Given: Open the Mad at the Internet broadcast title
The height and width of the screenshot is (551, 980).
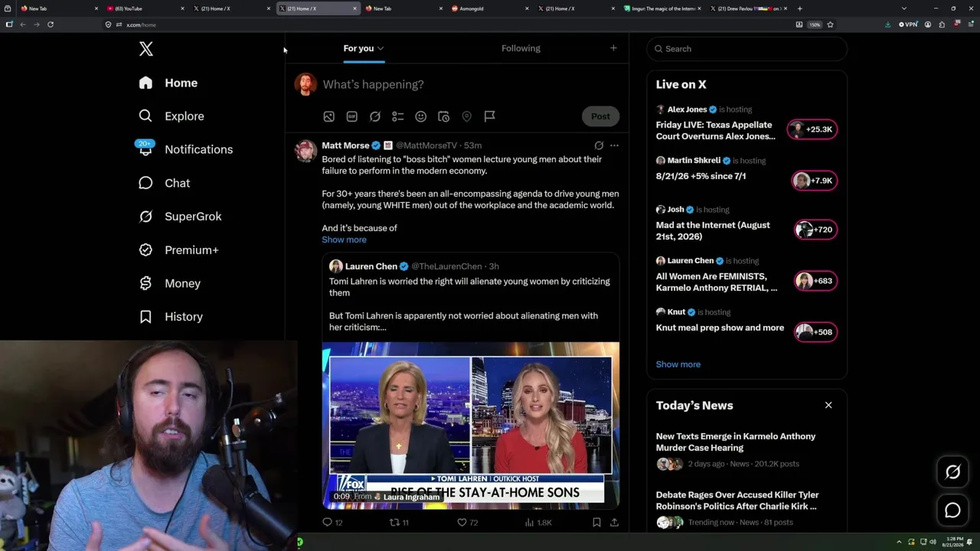Looking at the screenshot, I should tap(713, 230).
